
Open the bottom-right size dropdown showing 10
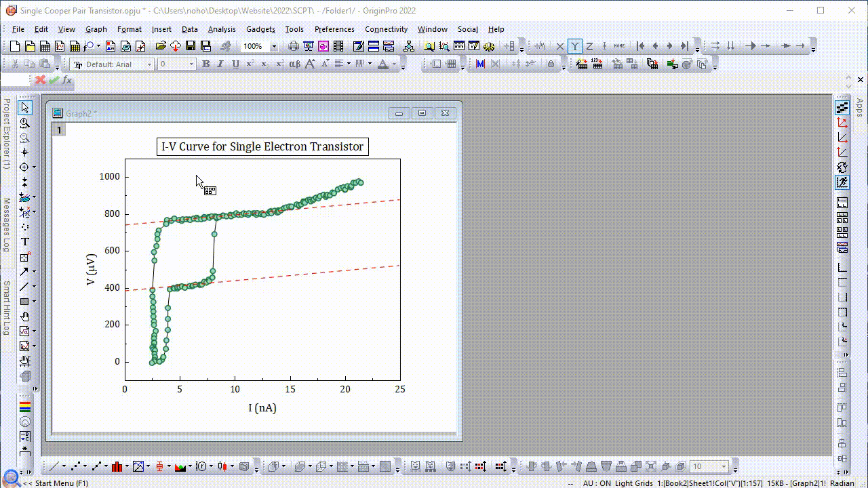tap(725, 466)
